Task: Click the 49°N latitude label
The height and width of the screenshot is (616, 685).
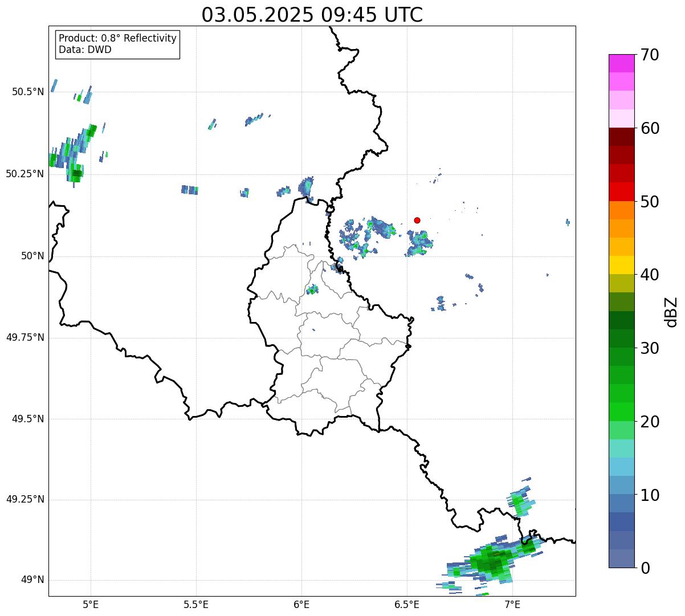Action: 32,580
